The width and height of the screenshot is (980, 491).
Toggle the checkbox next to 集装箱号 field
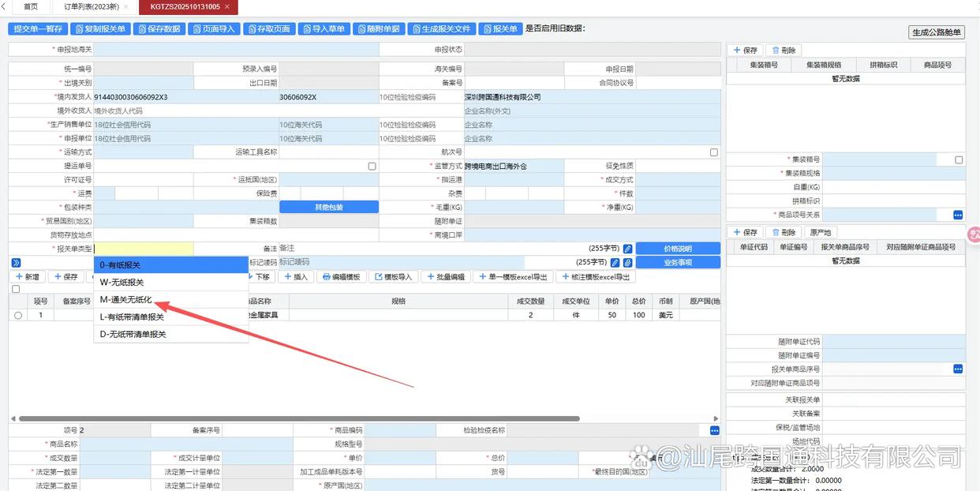tap(959, 159)
